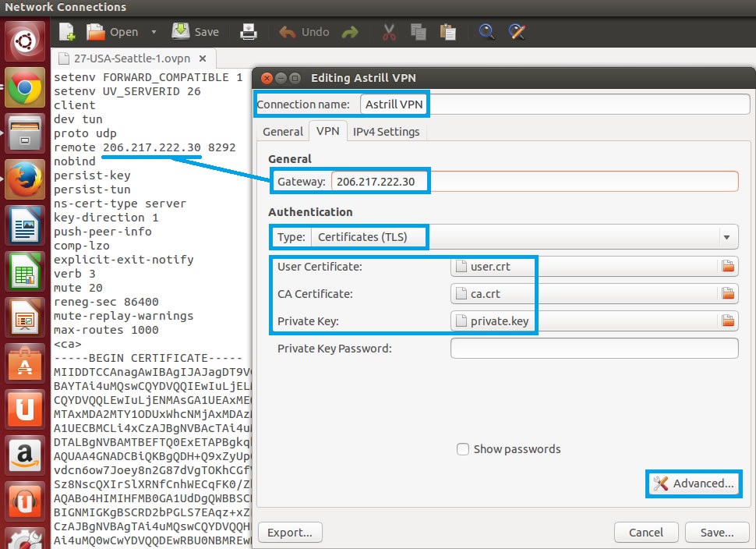Switch to the General tab
This screenshot has width=756, height=549.
point(283,132)
